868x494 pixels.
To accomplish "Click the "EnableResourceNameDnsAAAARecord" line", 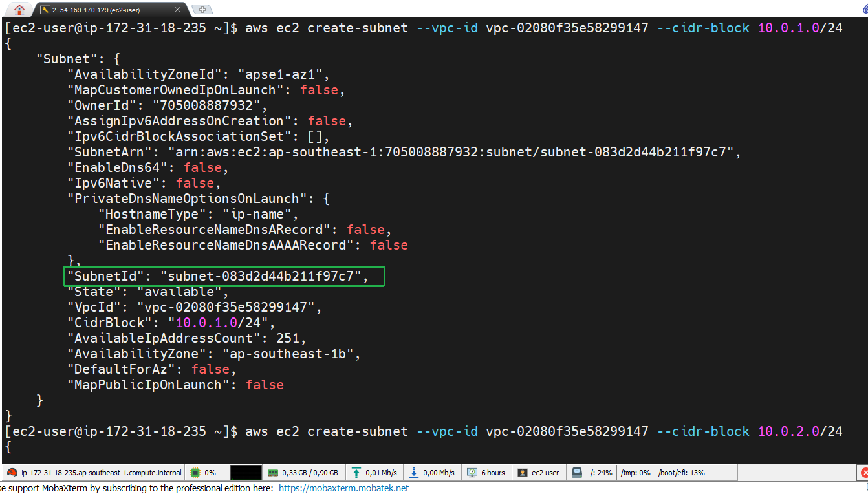I will [x=253, y=245].
